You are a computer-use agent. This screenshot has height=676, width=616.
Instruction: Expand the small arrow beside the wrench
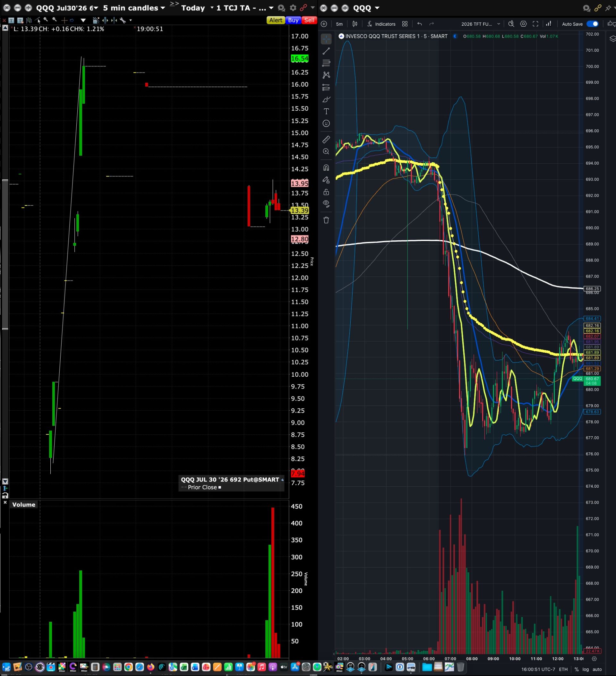pyautogui.click(x=131, y=21)
